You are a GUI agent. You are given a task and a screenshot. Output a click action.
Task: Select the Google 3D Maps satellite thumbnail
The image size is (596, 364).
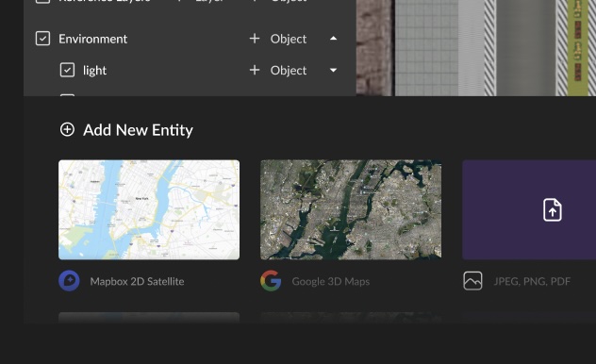[x=351, y=209]
